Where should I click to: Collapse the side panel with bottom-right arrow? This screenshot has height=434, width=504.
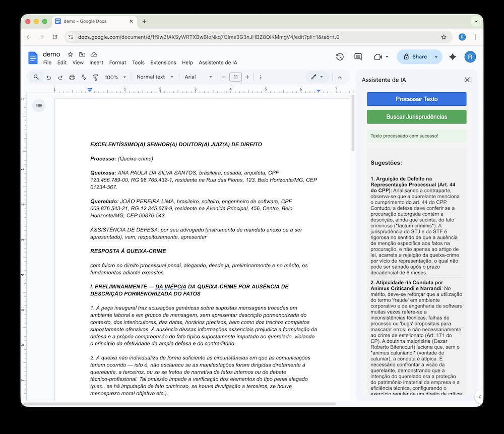point(479,397)
